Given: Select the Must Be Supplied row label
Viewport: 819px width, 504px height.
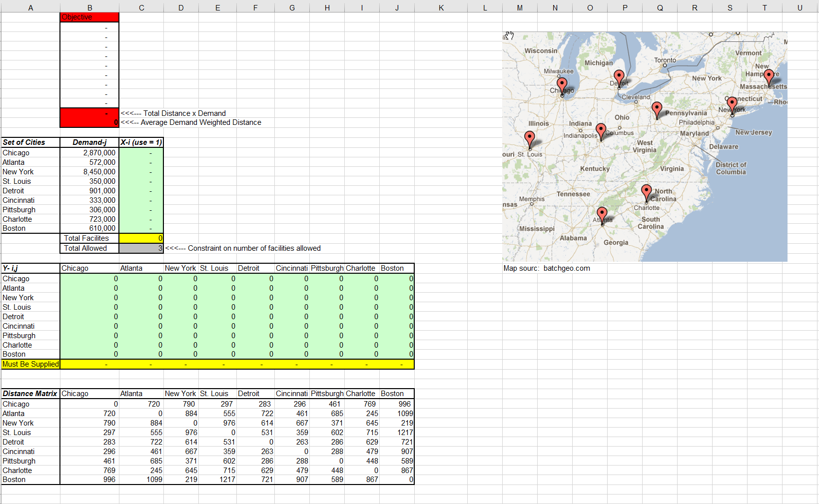Looking at the screenshot, I should point(30,364).
